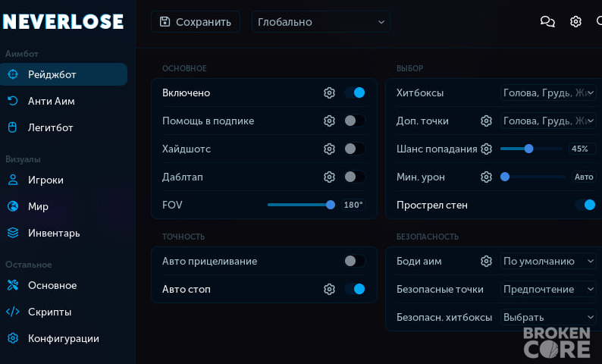Enable the Хайдшотс toggle
The height and width of the screenshot is (364, 602).
tap(355, 149)
